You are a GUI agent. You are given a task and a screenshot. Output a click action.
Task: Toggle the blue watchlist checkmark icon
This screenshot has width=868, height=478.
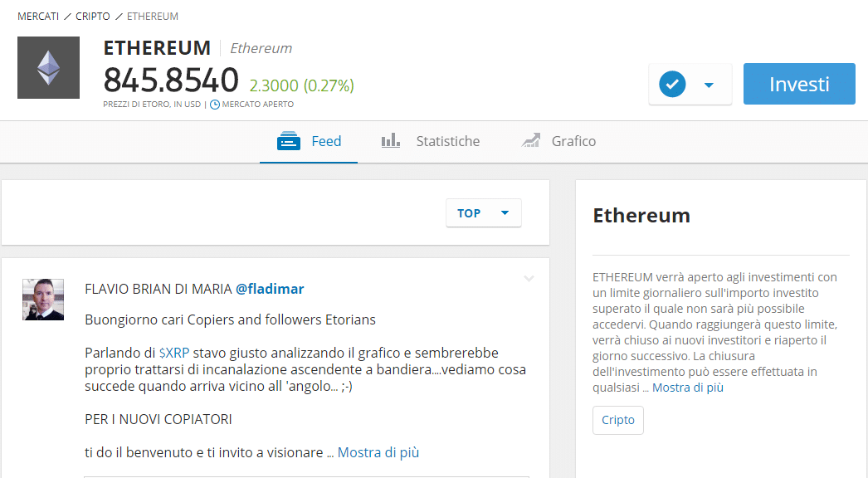tap(672, 84)
